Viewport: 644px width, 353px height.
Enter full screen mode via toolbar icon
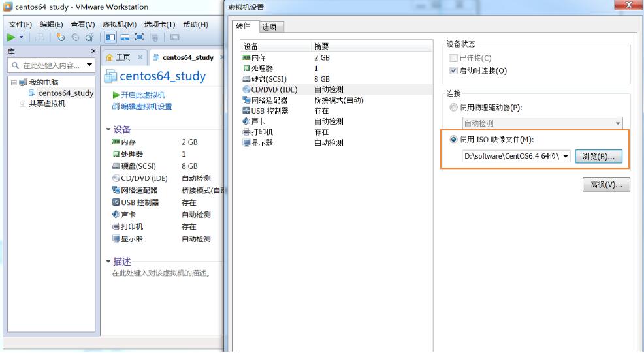coord(139,37)
